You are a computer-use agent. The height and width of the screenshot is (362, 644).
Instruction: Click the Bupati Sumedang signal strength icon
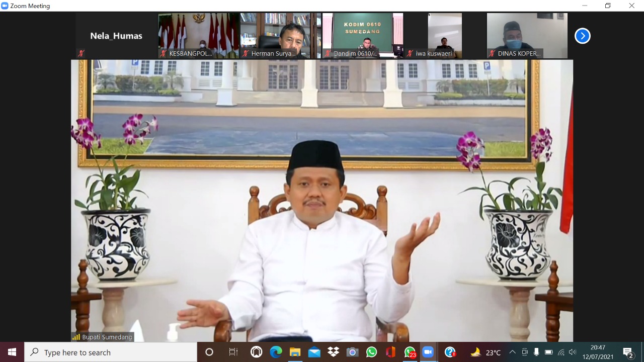(x=76, y=337)
